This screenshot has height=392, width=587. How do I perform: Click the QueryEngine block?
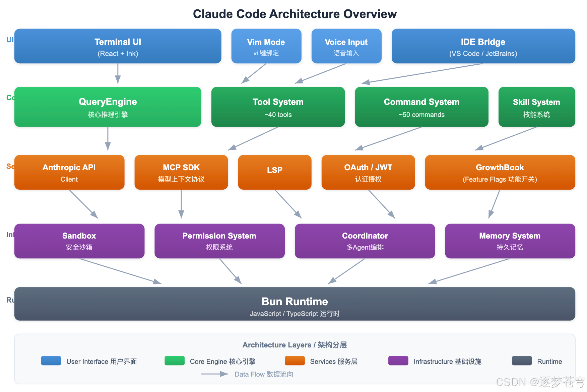point(108,107)
